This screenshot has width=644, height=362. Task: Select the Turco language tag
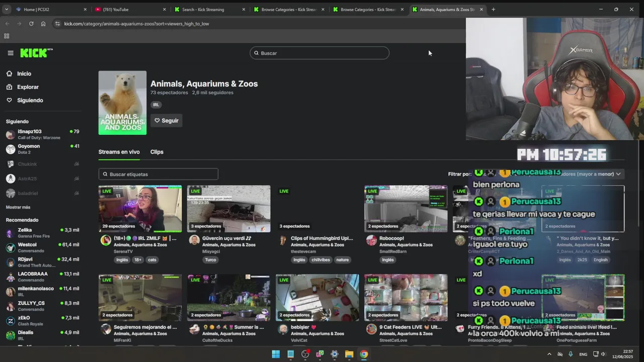pos(210,260)
